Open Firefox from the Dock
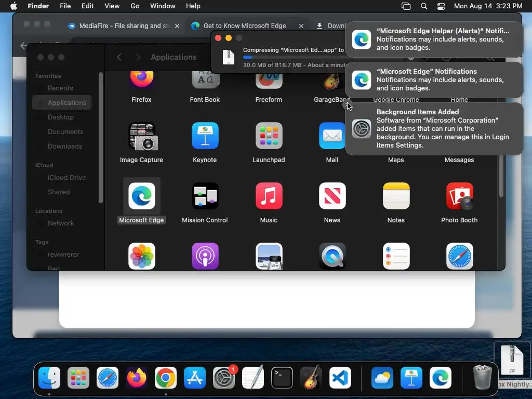This screenshot has width=532, height=399. 137,378
